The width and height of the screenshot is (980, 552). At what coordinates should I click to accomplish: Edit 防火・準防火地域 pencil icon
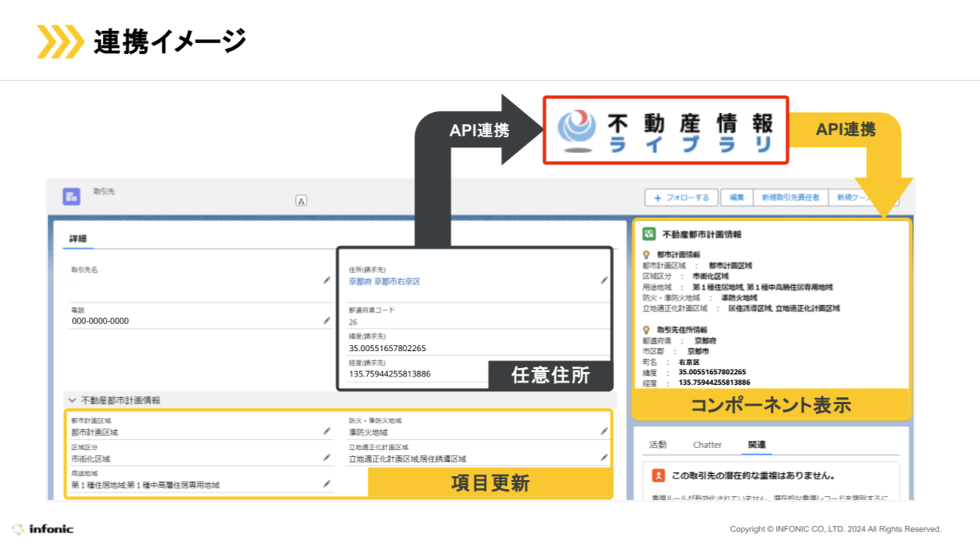click(x=604, y=432)
